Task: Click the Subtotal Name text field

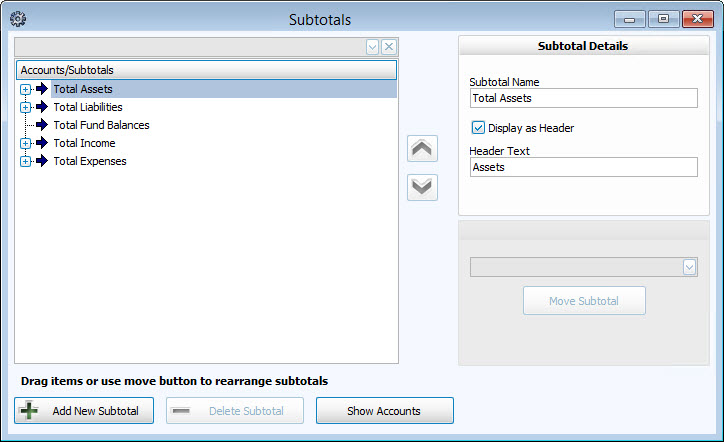Action: pyautogui.click(x=583, y=98)
